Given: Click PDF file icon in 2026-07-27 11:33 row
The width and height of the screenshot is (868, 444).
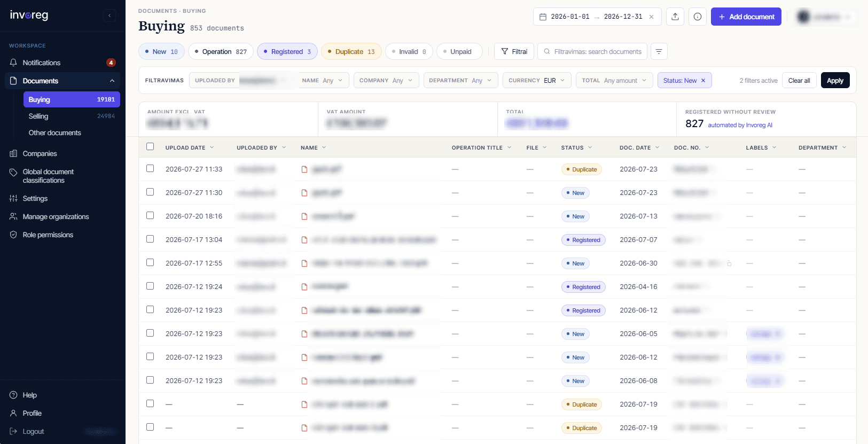Looking at the screenshot, I should (304, 169).
